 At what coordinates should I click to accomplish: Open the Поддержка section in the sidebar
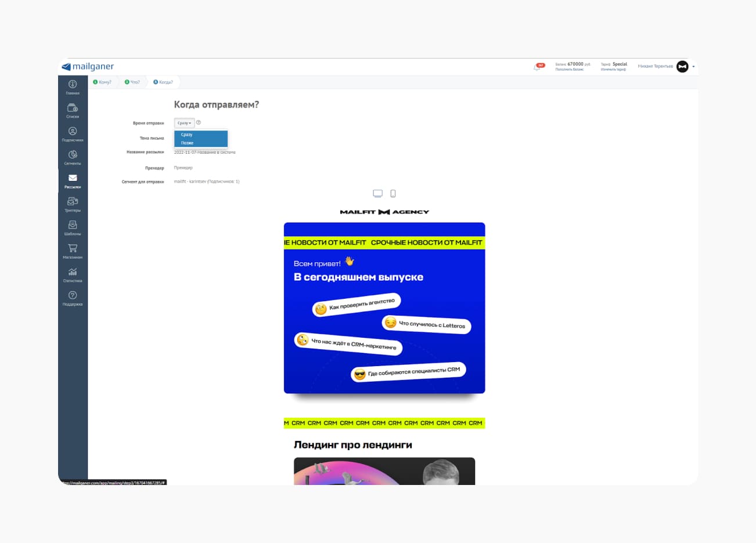pos(73,298)
